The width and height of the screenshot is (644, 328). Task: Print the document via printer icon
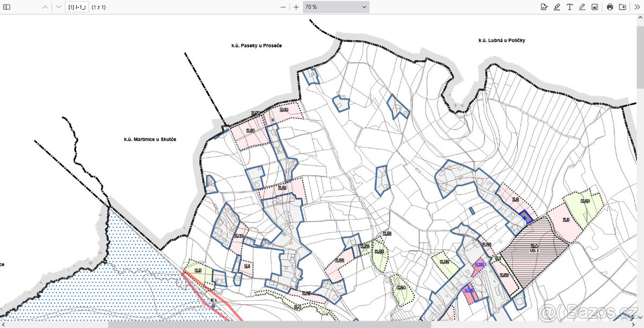pyautogui.click(x=610, y=7)
